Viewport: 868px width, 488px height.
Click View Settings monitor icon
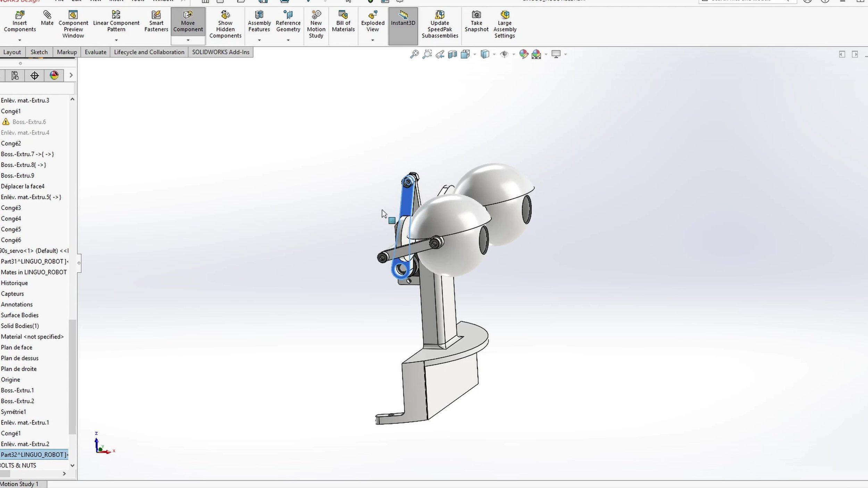tap(556, 54)
